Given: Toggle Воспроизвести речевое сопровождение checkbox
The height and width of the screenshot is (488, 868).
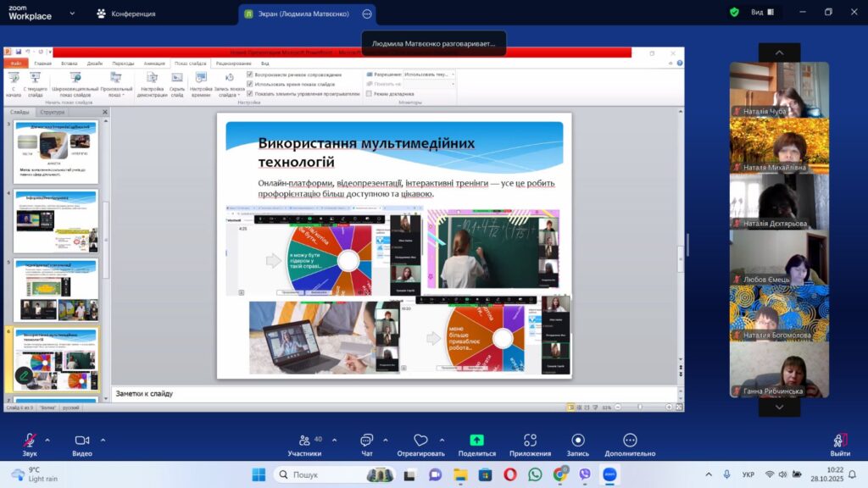Looking at the screenshot, I should [249, 75].
